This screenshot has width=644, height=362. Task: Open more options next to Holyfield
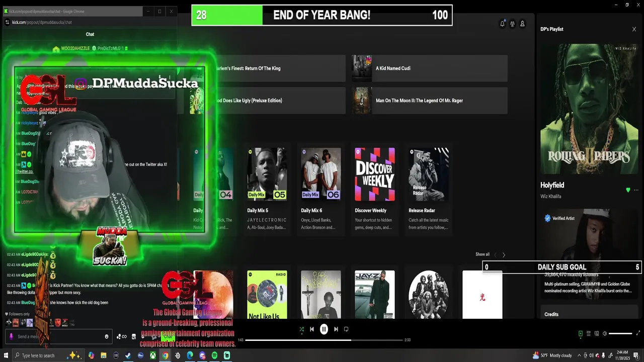click(636, 190)
